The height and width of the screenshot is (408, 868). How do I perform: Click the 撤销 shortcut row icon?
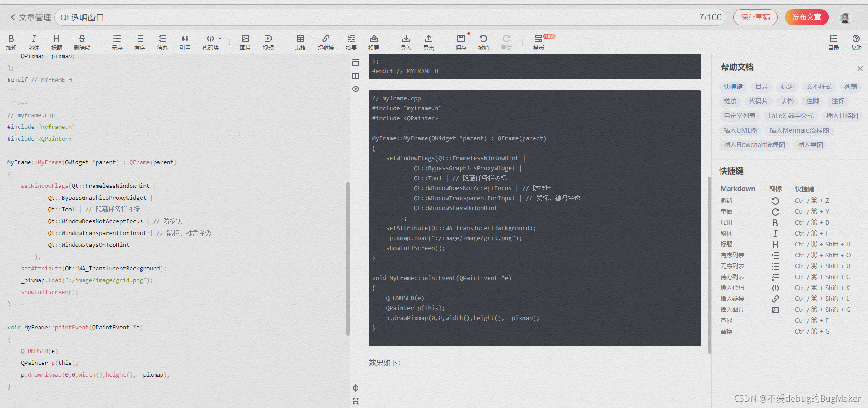(x=775, y=201)
